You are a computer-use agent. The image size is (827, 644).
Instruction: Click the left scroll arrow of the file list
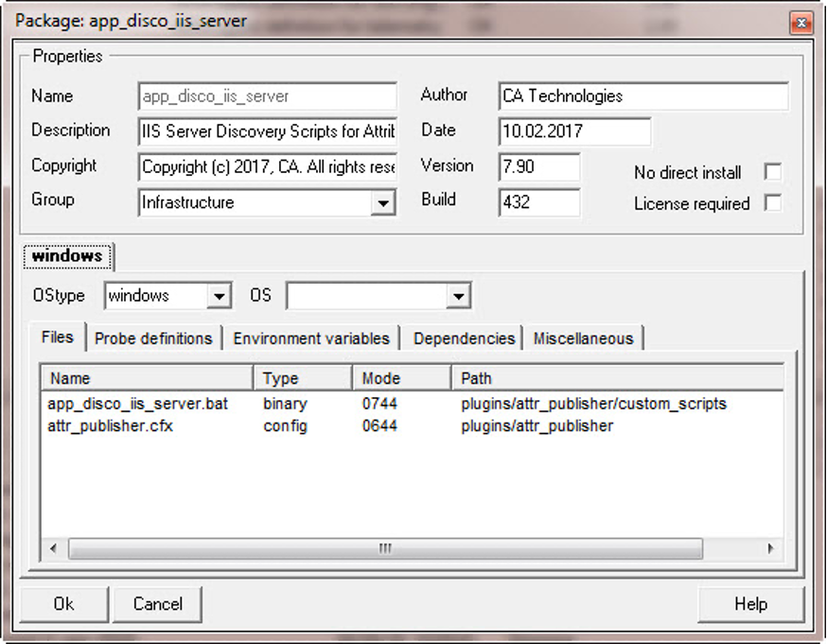click(54, 548)
